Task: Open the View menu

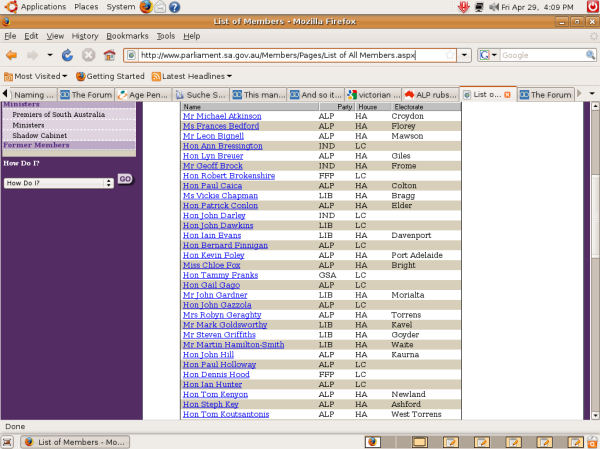Action: [x=55, y=36]
